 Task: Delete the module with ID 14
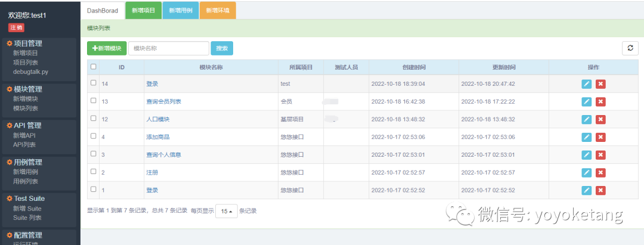600,84
